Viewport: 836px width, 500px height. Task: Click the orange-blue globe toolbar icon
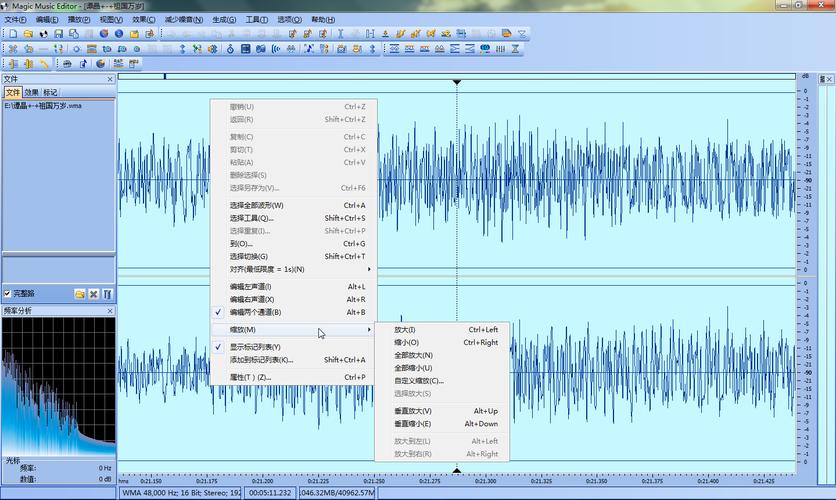[104, 34]
